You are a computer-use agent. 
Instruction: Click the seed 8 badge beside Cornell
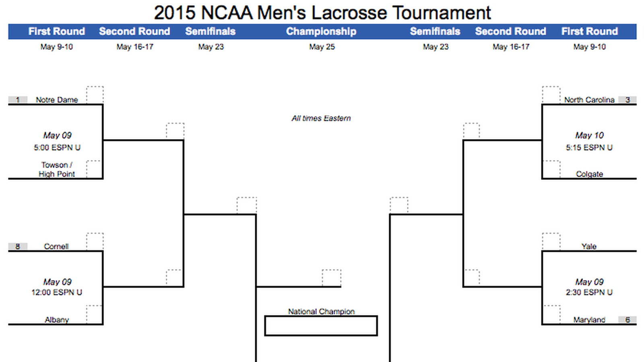click(x=18, y=246)
